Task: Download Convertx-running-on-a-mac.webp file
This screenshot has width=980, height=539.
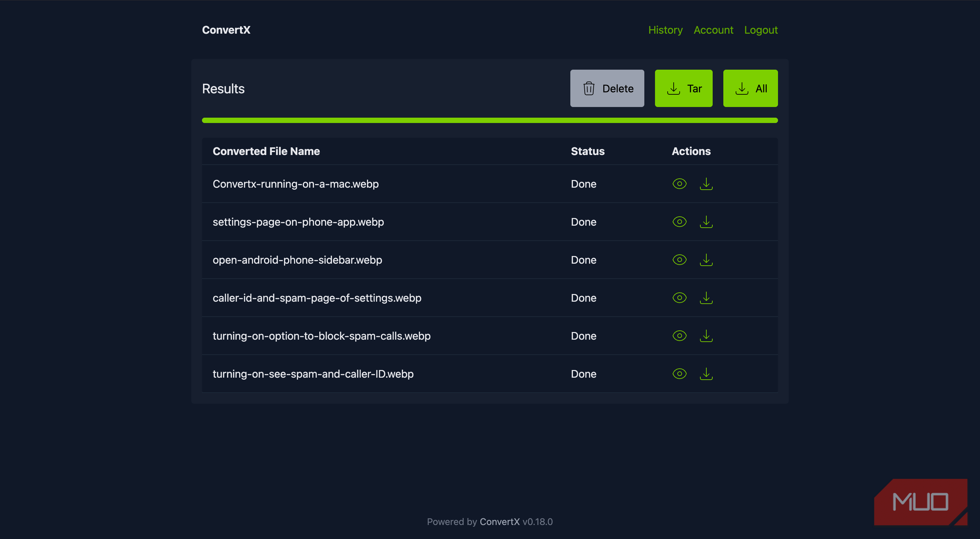Action: pos(706,184)
